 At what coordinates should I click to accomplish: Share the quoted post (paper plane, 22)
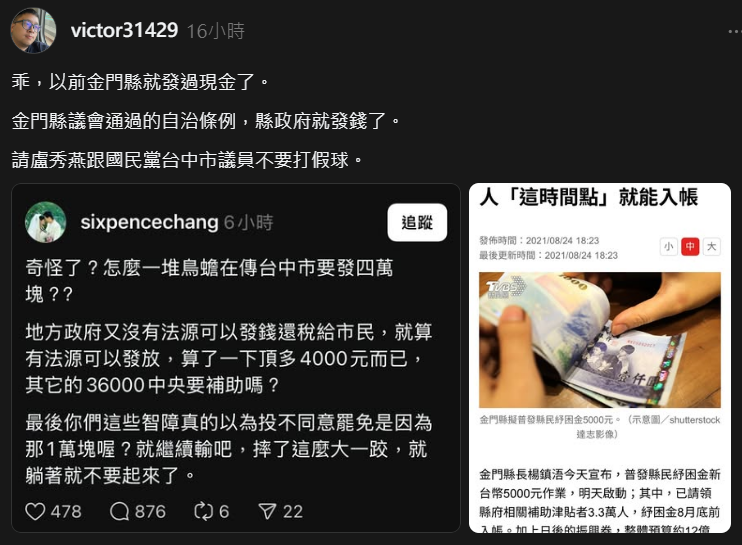coord(267,511)
